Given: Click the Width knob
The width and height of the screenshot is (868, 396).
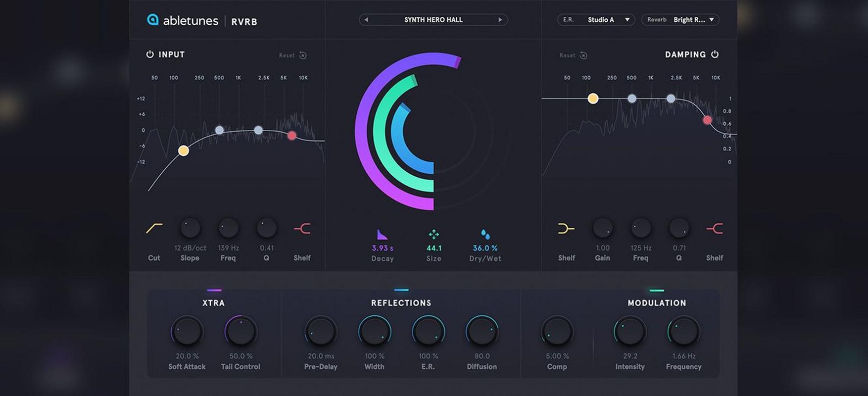Looking at the screenshot, I should [x=375, y=331].
